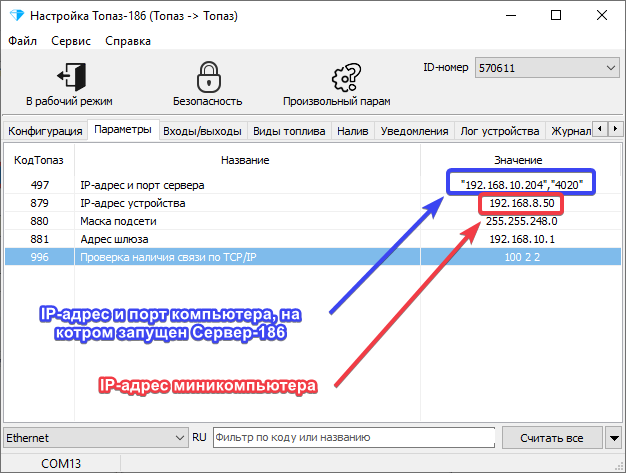
Task: Click code cell 880
Action: click(40, 221)
